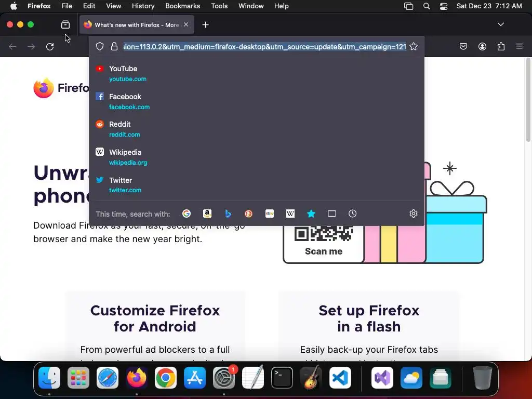Image resolution: width=532 pixels, height=399 pixels.
Task: Open Weather app from the Dock
Action: point(411,378)
